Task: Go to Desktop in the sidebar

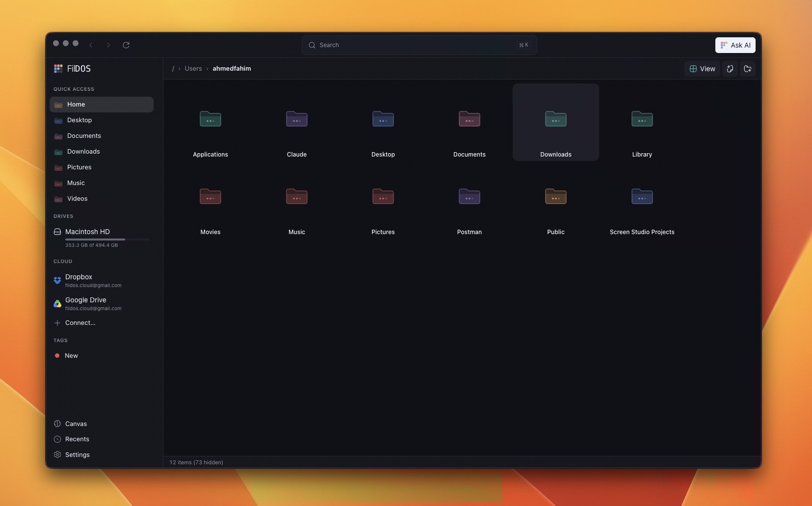Action: (x=102, y=120)
